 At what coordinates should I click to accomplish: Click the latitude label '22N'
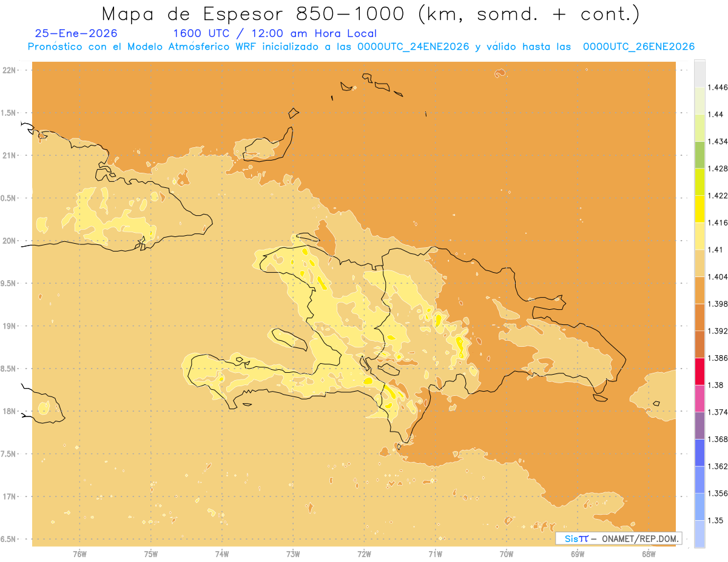pos(9,70)
